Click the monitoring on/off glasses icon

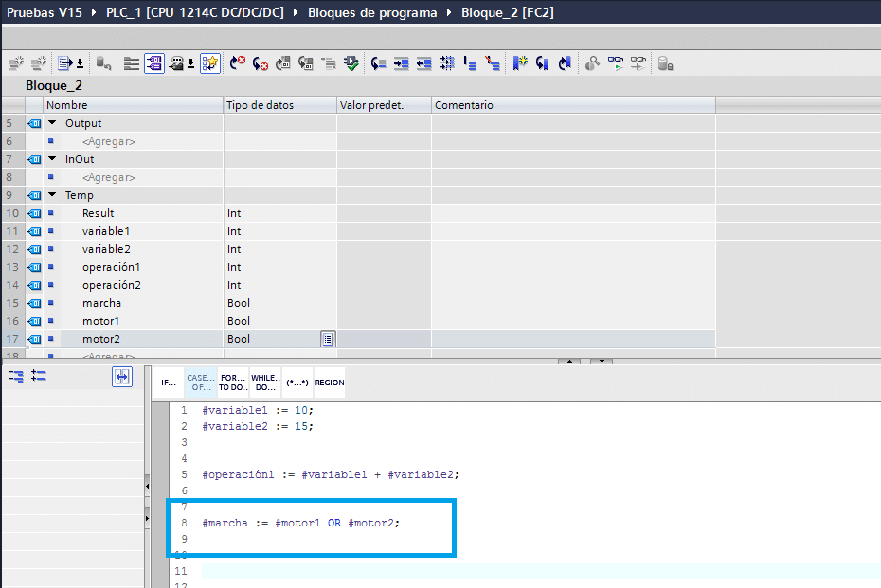click(x=617, y=63)
